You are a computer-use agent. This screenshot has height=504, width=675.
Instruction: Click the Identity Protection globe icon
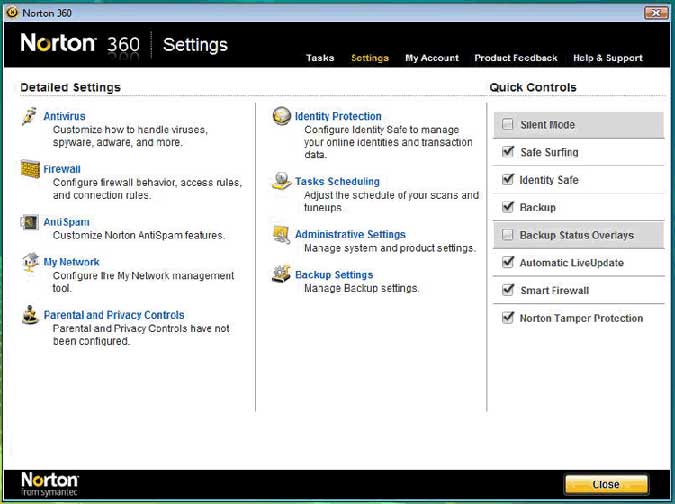coord(282,116)
